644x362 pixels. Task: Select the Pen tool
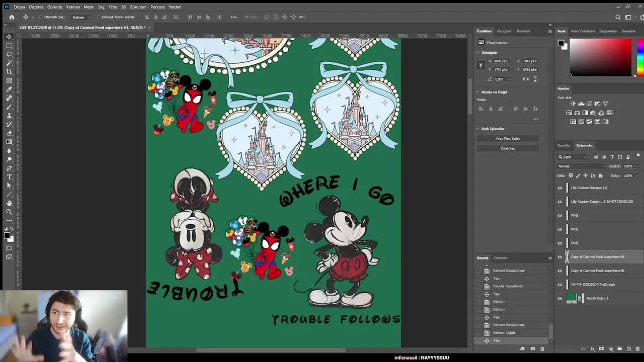point(9,168)
